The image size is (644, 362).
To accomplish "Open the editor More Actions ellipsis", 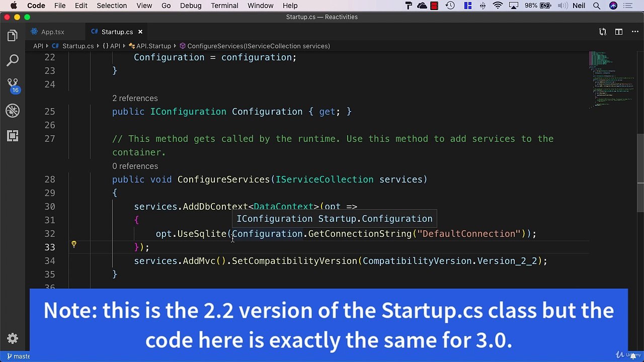I will [x=634, y=32].
